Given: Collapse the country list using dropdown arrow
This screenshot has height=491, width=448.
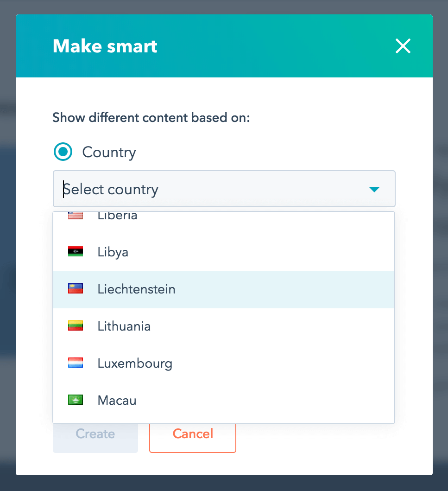Looking at the screenshot, I should (x=374, y=189).
